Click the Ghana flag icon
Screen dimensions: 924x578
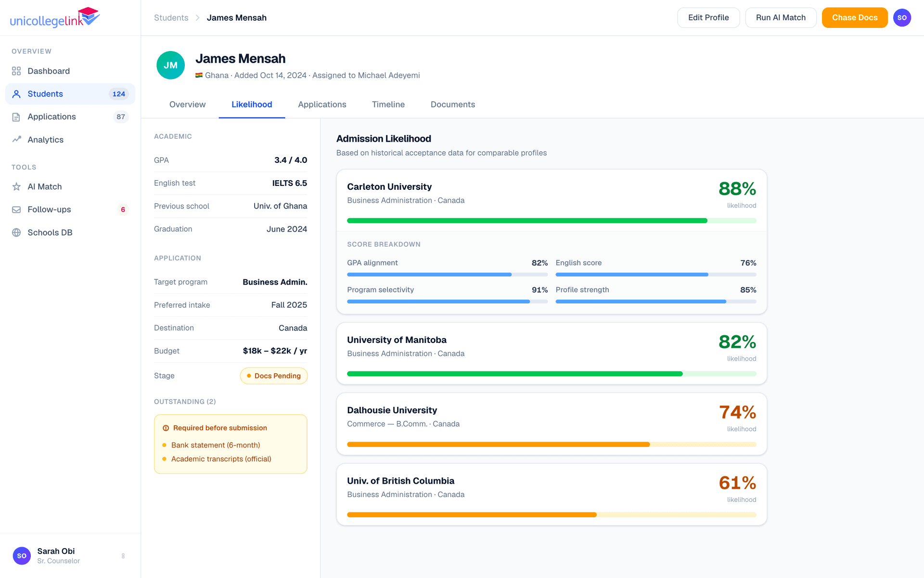[x=199, y=75]
